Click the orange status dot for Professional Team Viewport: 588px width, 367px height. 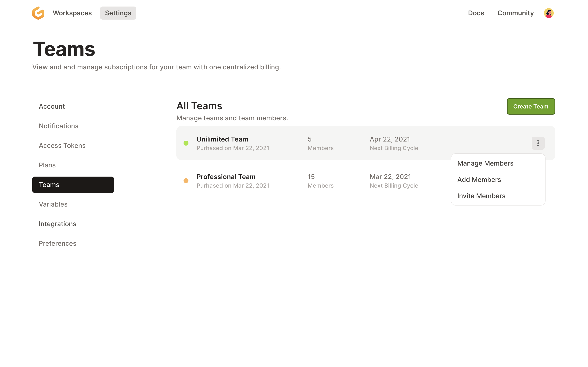pyautogui.click(x=186, y=181)
